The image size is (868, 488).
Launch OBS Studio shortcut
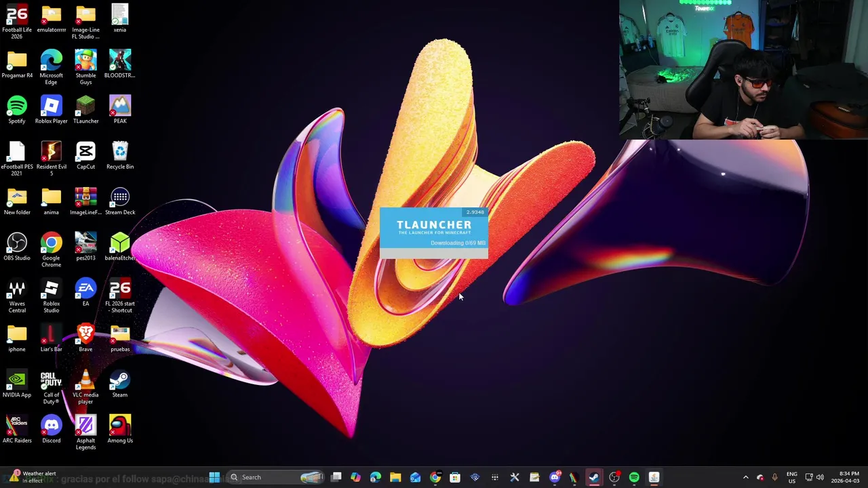pos(17,247)
